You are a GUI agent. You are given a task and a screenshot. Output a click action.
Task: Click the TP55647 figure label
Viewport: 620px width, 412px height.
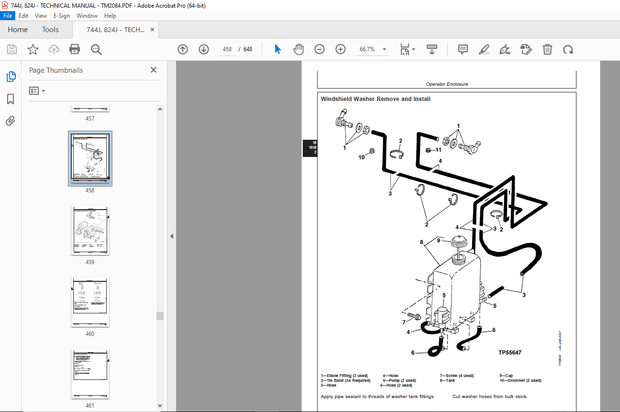click(x=510, y=352)
